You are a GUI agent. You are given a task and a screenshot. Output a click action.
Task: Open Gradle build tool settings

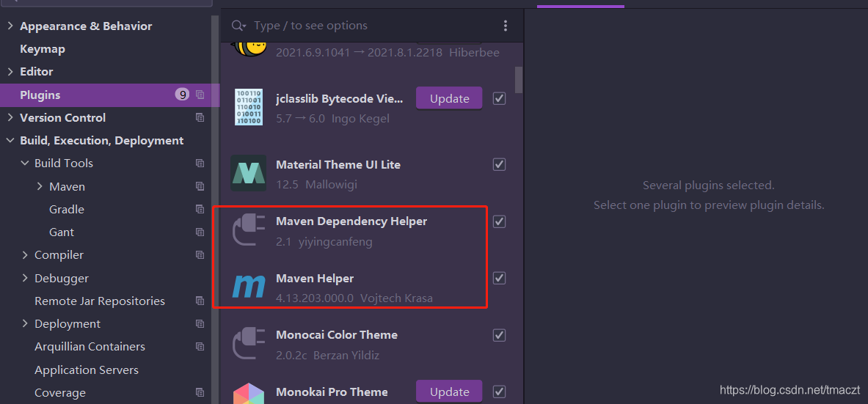click(x=67, y=209)
